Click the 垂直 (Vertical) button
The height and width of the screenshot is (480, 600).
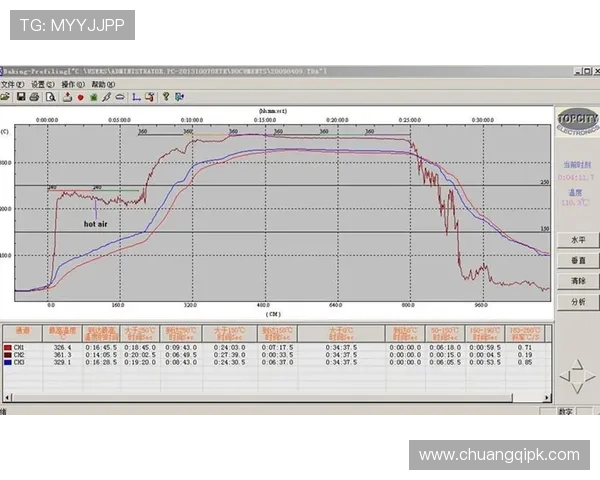pyautogui.click(x=578, y=260)
